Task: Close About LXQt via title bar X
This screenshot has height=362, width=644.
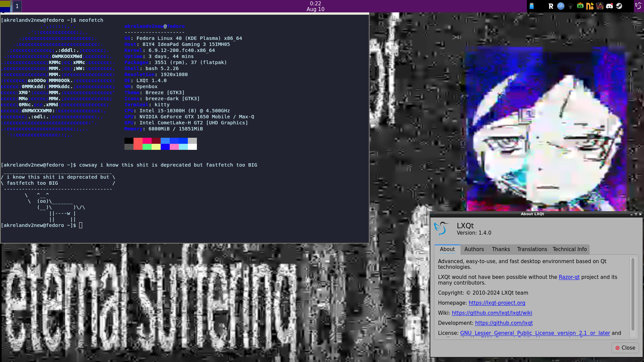Action: click(x=640, y=214)
